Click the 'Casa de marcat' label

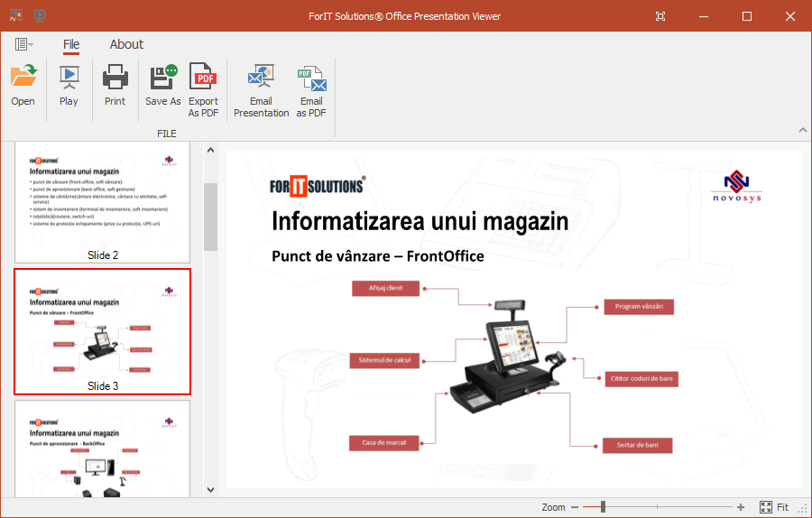coord(384,443)
